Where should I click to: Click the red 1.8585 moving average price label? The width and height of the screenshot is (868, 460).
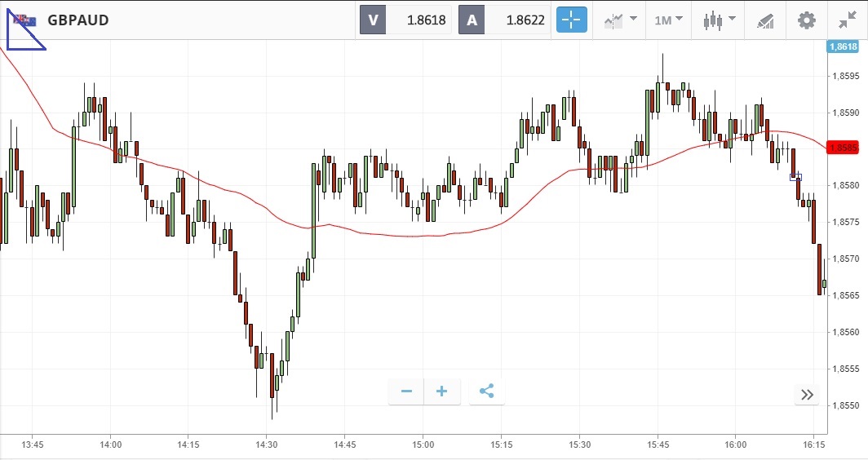pos(843,148)
